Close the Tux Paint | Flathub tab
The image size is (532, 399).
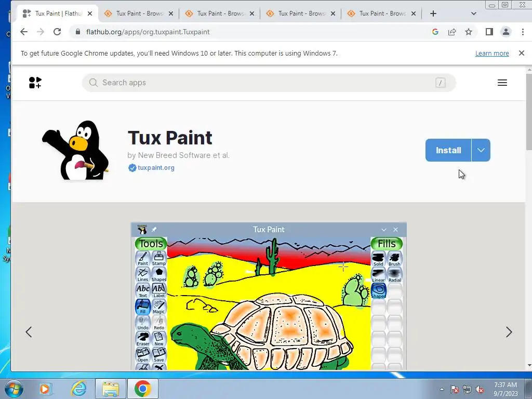[x=89, y=14]
